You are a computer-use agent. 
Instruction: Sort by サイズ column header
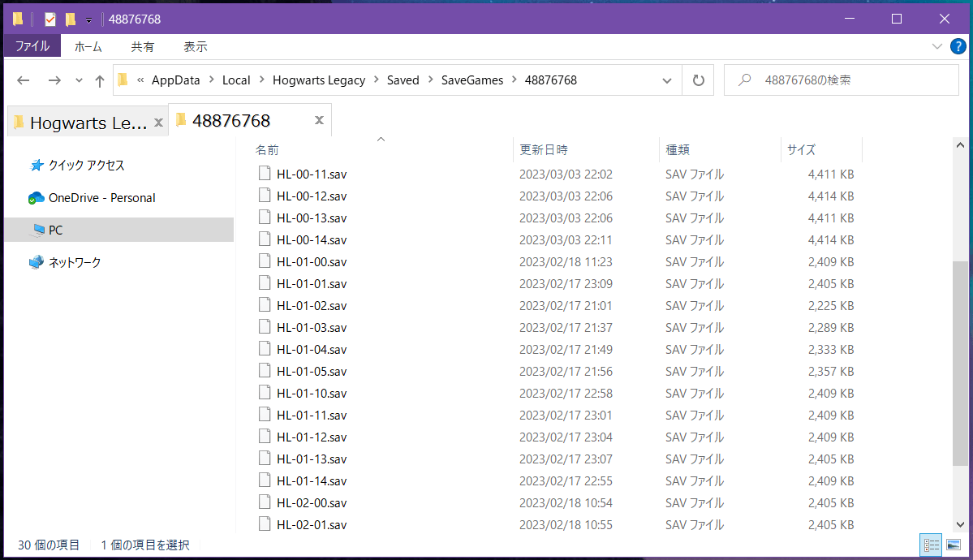[801, 149]
